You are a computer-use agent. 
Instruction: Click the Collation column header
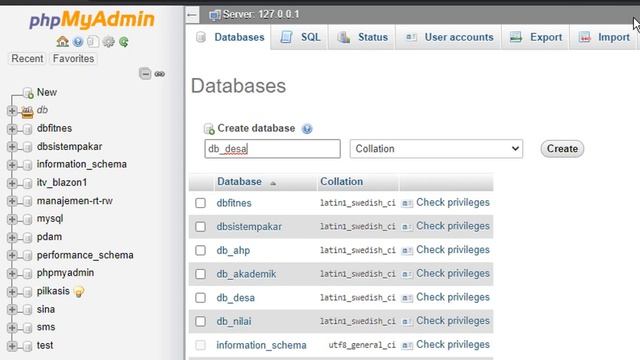341,182
